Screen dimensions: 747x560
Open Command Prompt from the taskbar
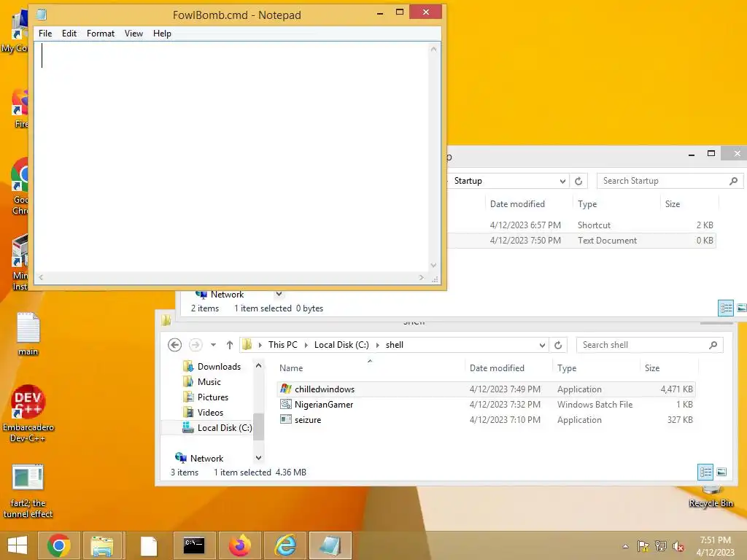(x=194, y=545)
